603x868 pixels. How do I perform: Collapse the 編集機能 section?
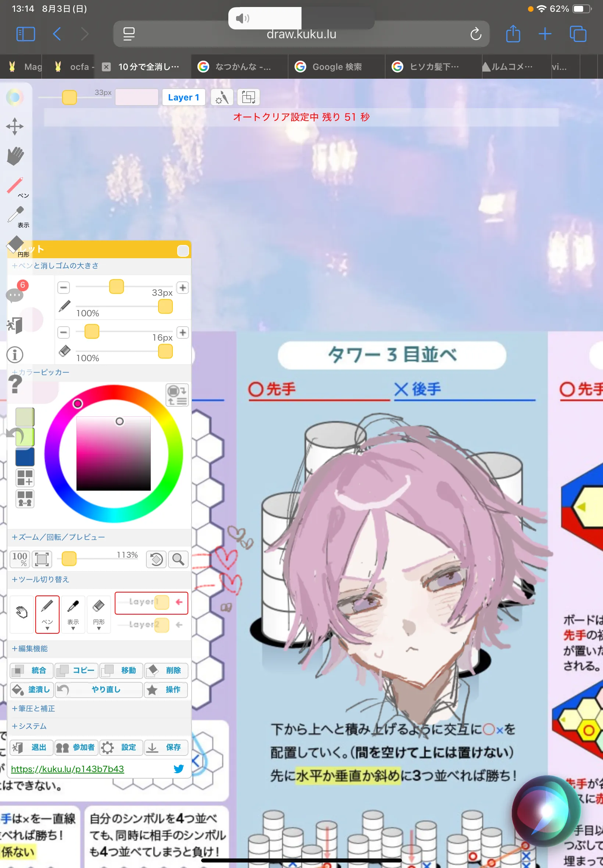tap(30, 648)
